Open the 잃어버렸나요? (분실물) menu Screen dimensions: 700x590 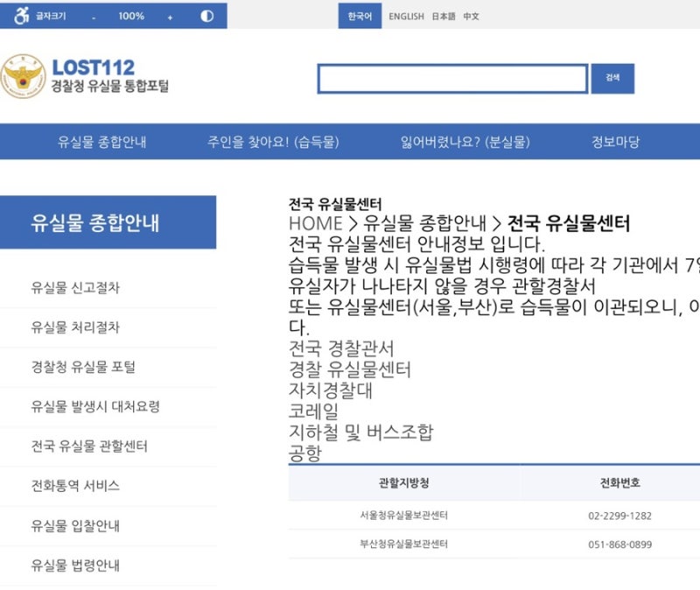point(465,142)
